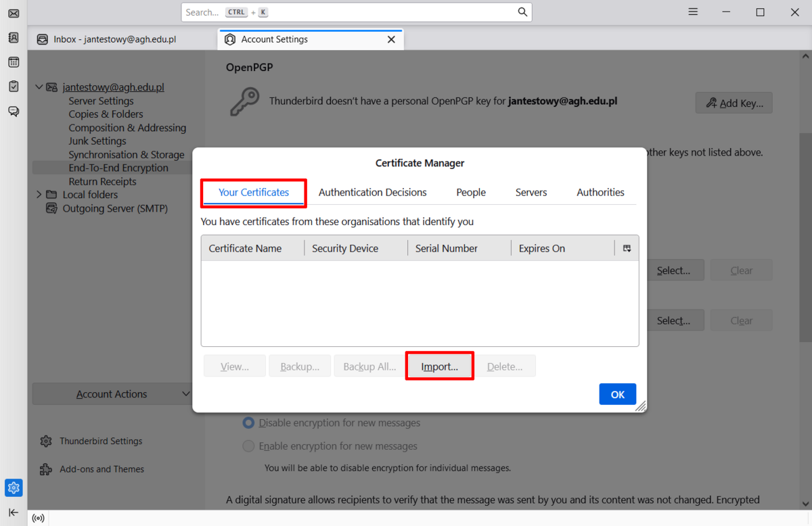Expand the Local folders tree item
Screen dimensions: 812x526
click(39, 195)
